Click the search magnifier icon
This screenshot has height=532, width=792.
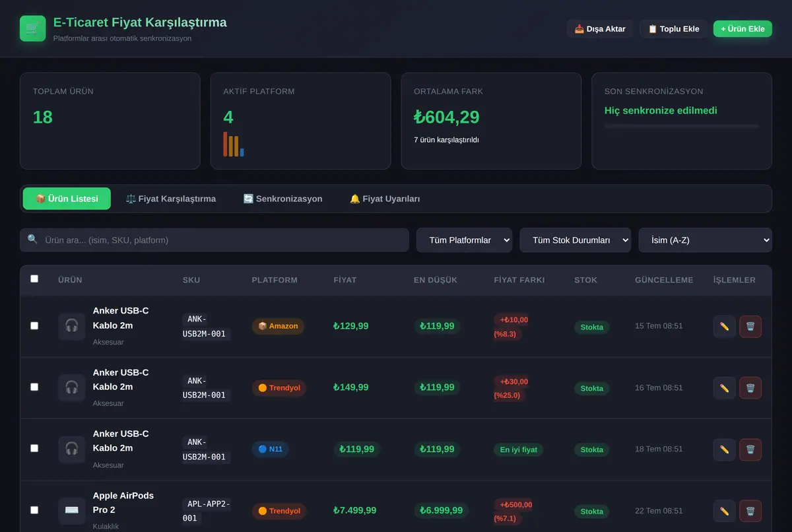click(x=32, y=239)
